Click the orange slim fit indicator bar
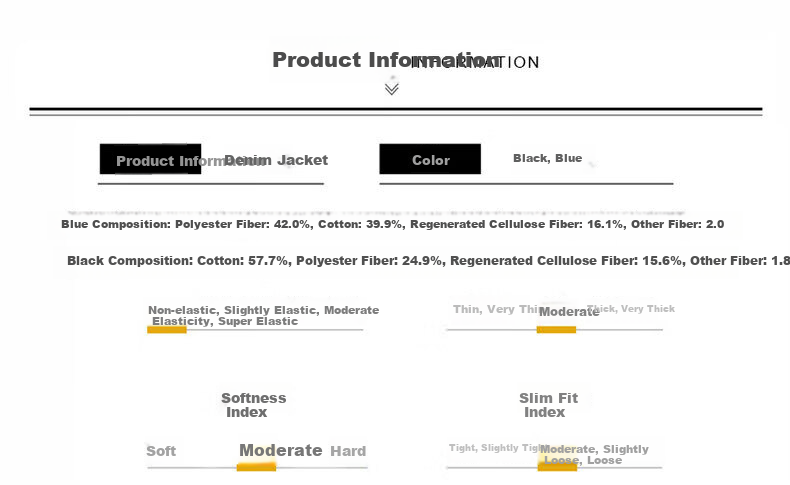Viewport: 790px width, 485px height. (x=557, y=466)
